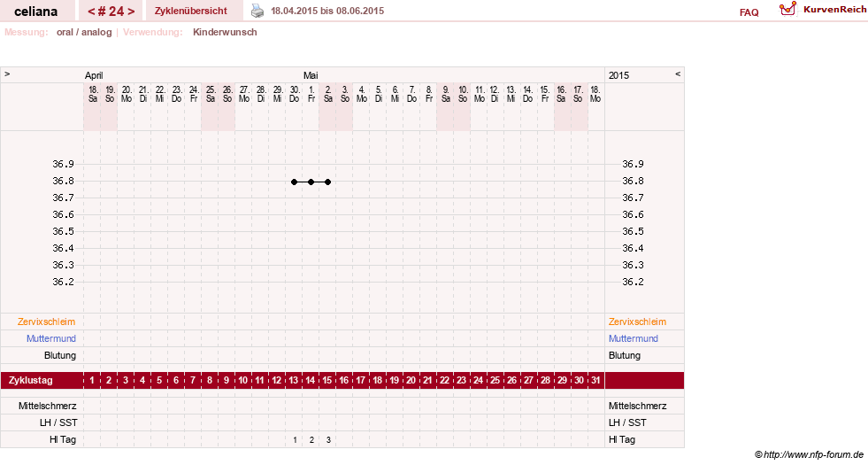868x465 pixels.
Task: Open the Zyklenübersicht tab
Action: (191, 11)
